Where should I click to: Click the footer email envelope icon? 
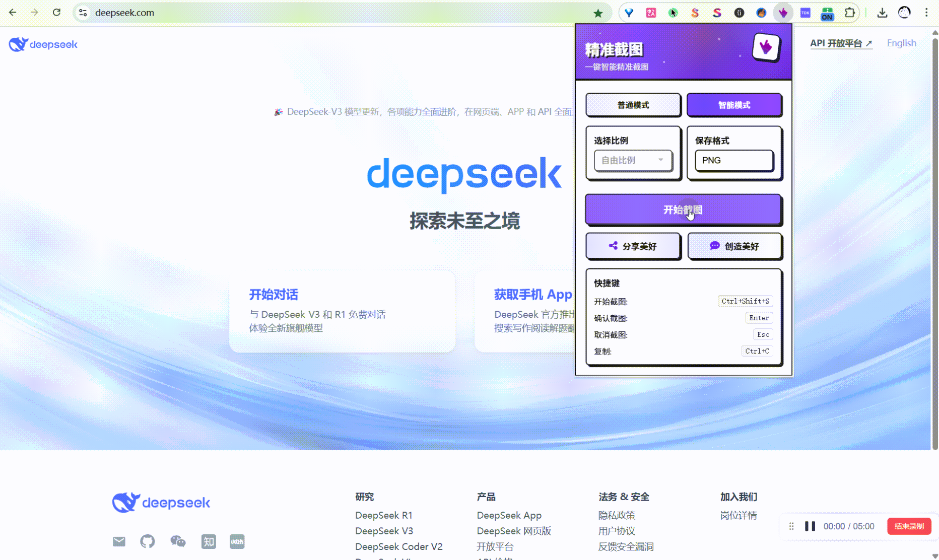(x=119, y=541)
